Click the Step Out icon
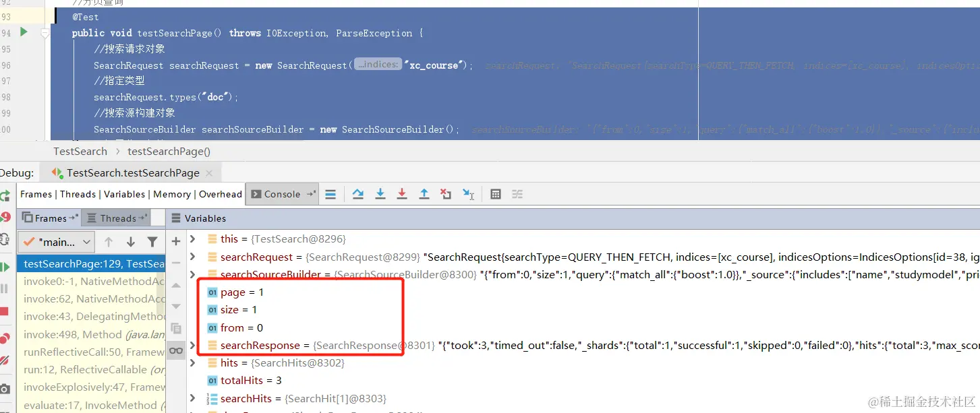This screenshot has height=413, width=980. point(424,194)
